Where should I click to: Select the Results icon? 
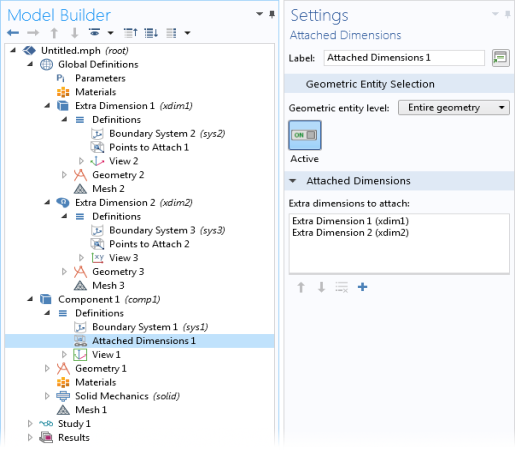point(46,437)
